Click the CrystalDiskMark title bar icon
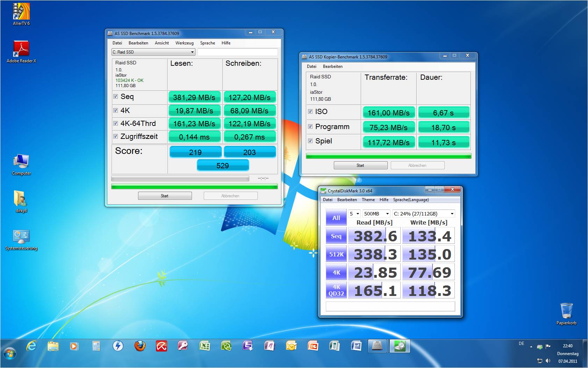This screenshot has width=588, height=368. point(323,191)
